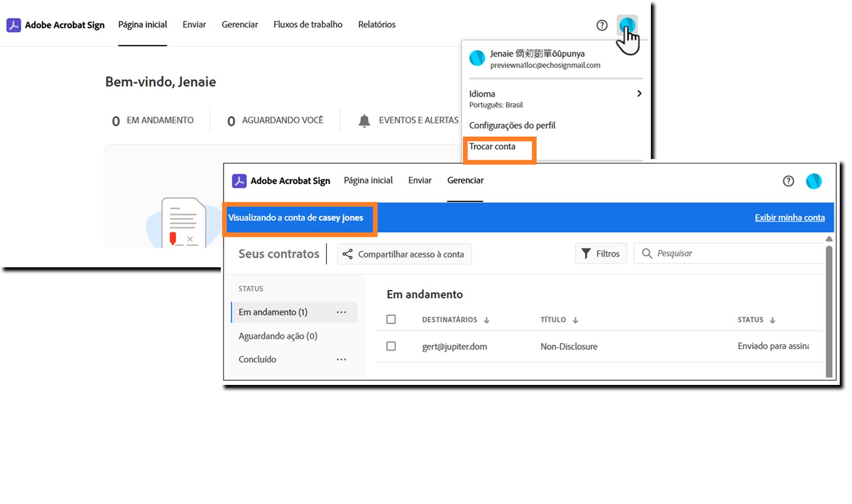
Task: Open profile avatar menu in back window
Action: (627, 25)
